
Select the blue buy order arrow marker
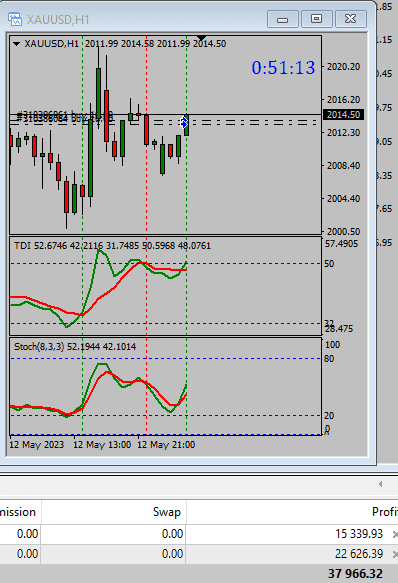coord(184,122)
